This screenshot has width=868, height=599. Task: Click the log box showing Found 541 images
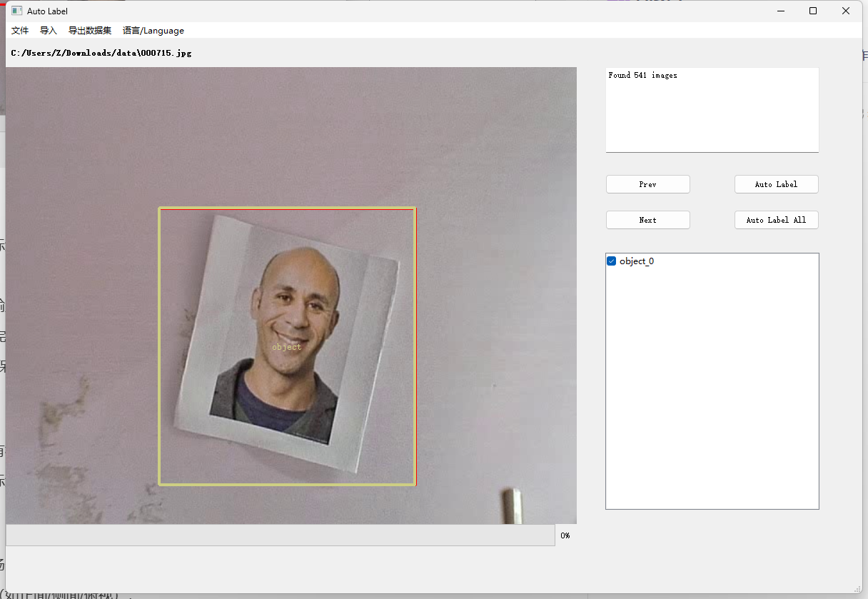tap(712, 110)
